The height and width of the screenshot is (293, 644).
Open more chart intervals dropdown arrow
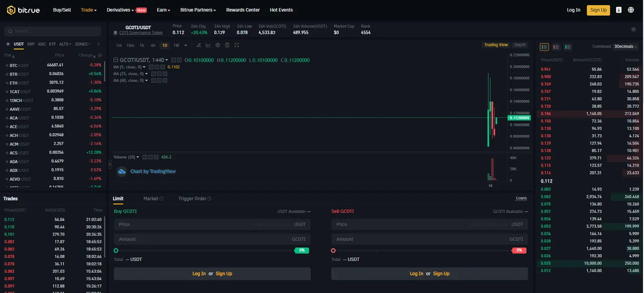coord(186,45)
